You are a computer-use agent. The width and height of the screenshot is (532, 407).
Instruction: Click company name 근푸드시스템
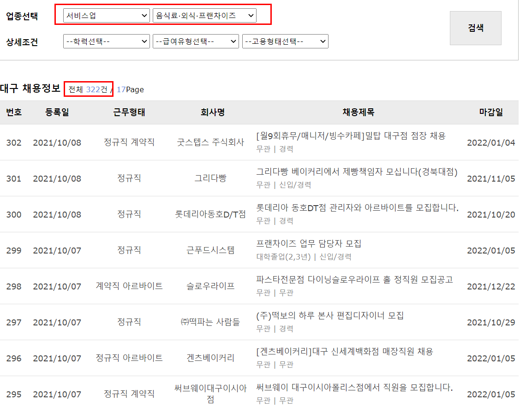(x=210, y=250)
